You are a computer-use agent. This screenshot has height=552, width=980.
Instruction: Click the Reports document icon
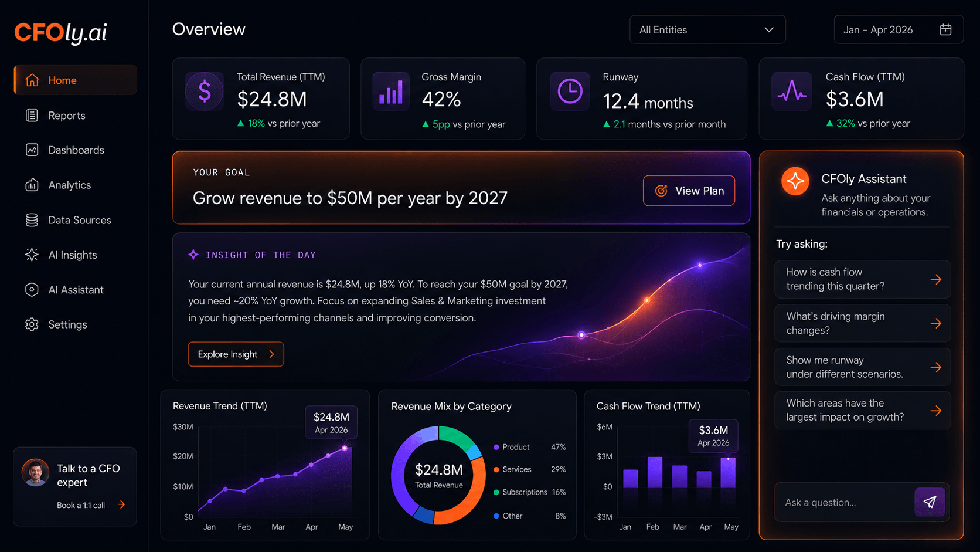pyautogui.click(x=32, y=116)
